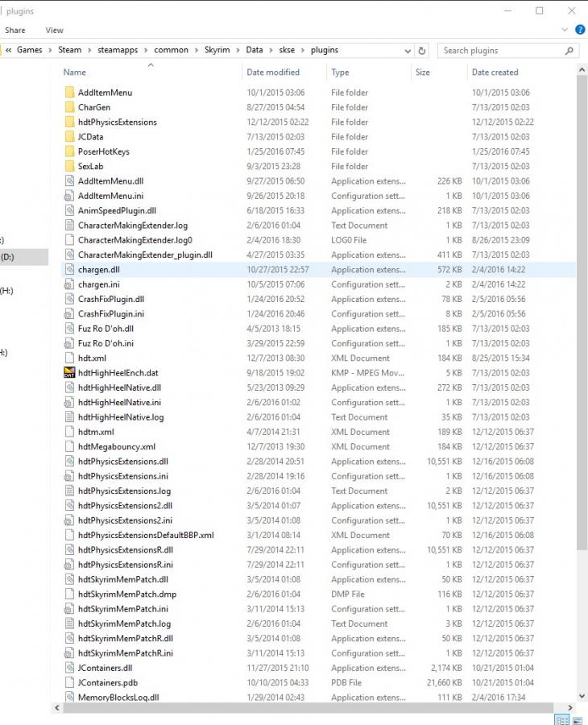Expand the chevron after Data in path
This screenshot has height=725, width=588.
pos(271,50)
